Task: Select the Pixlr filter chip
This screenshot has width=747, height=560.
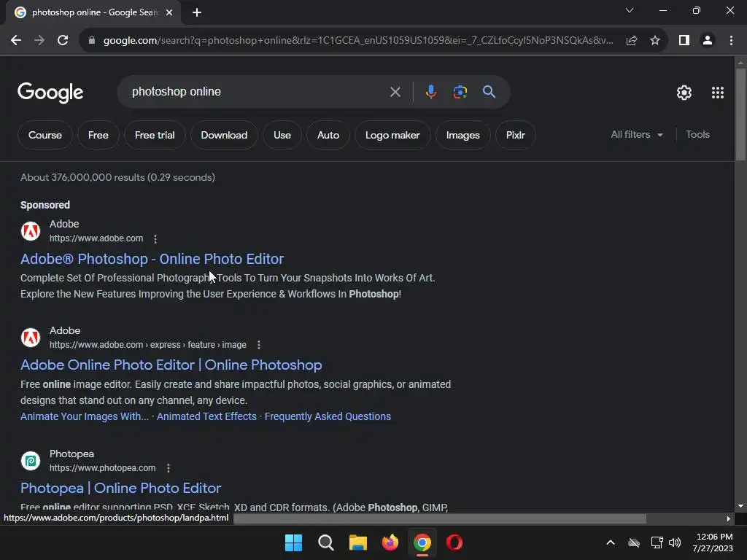Action: pyautogui.click(x=516, y=135)
